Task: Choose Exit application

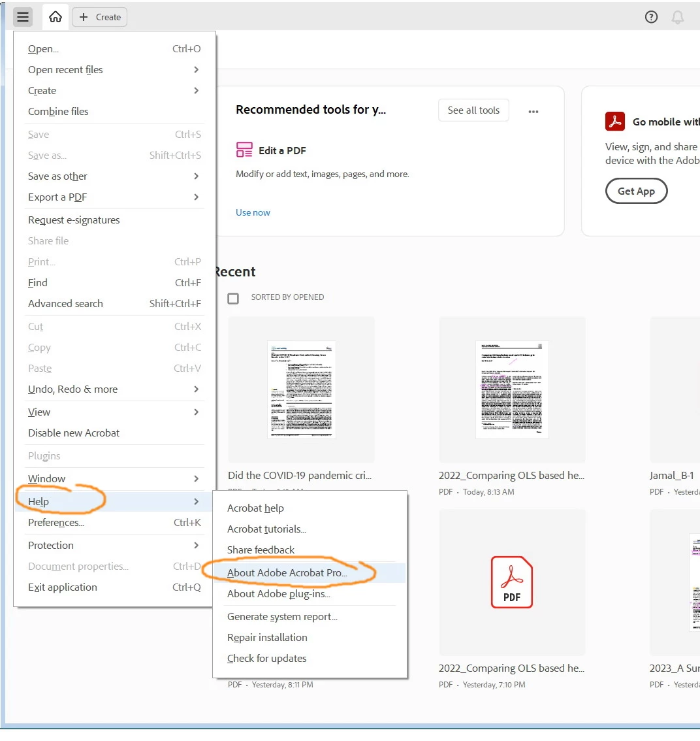Action: 114,587
